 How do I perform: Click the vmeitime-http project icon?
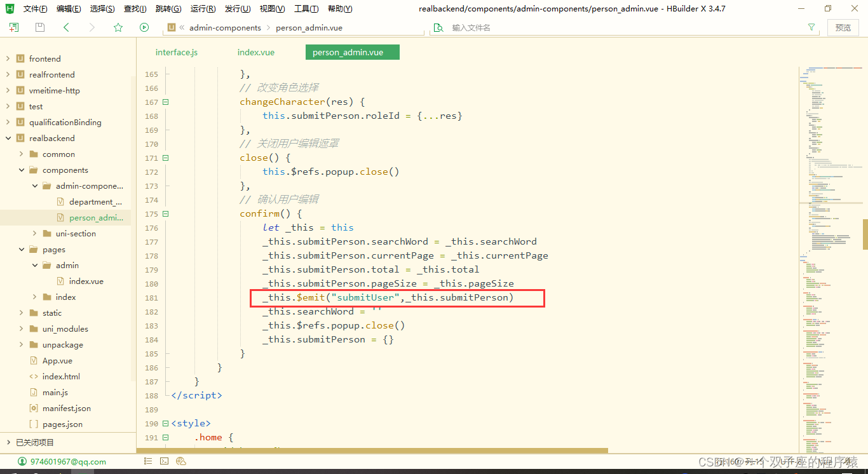pos(20,90)
